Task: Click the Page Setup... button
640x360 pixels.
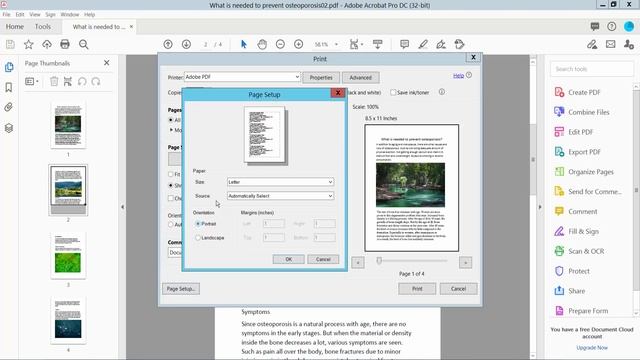Action: [x=181, y=289]
